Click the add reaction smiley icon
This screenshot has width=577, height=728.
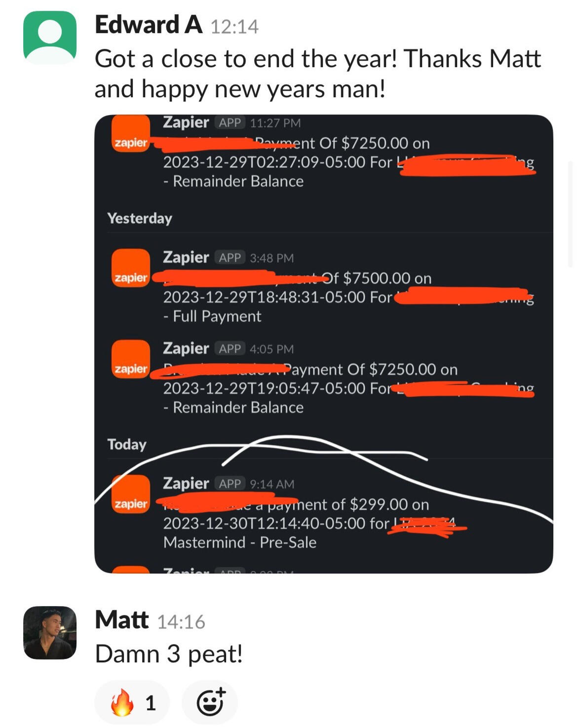pos(210,702)
